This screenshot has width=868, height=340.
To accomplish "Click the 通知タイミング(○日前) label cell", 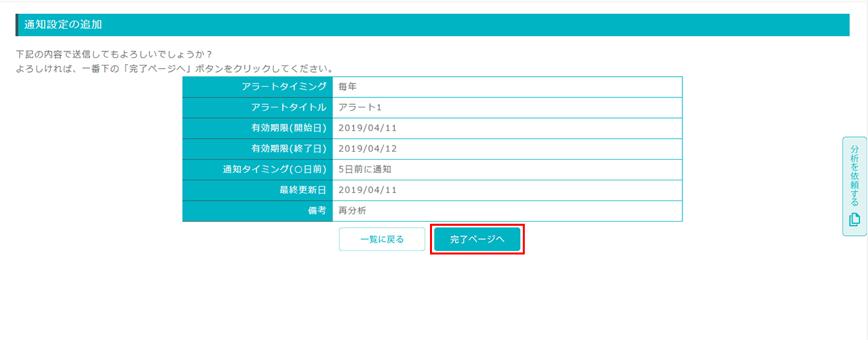I will pyautogui.click(x=258, y=170).
